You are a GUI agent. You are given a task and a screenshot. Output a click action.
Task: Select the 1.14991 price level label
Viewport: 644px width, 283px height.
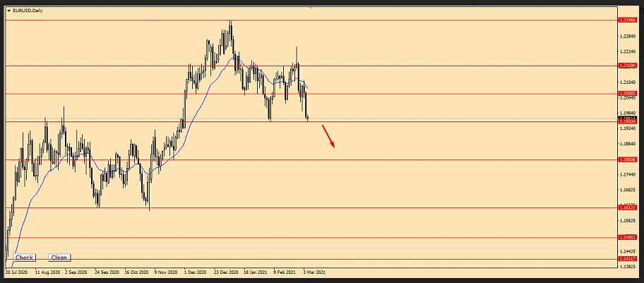pos(627,238)
